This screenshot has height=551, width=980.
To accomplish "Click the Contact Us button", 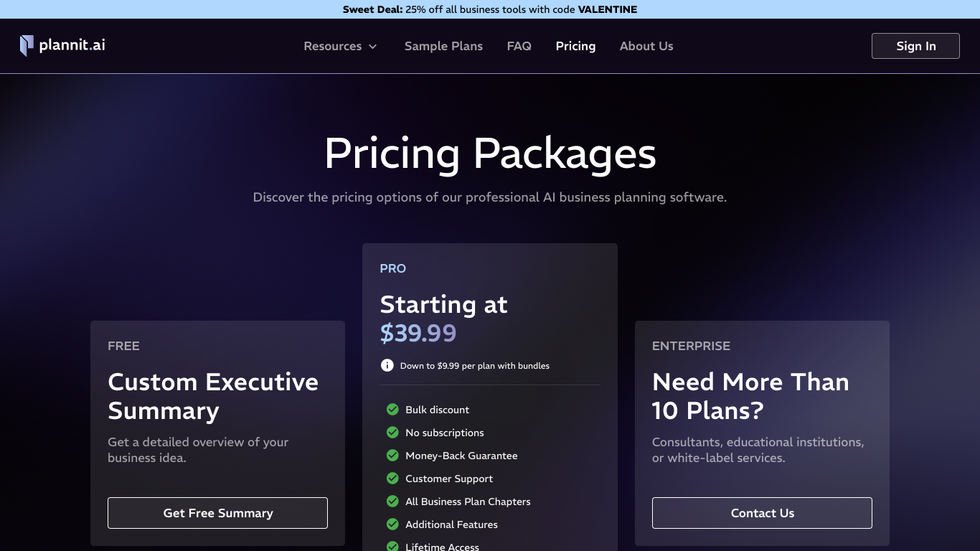I will (x=762, y=513).
